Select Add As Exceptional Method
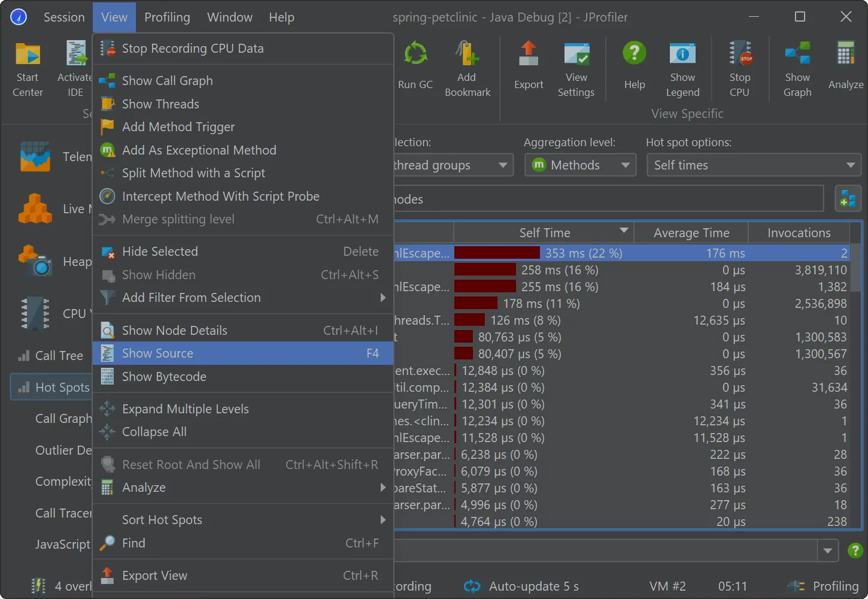This screenshot has width=868, height=599. [x=243, y=150]
